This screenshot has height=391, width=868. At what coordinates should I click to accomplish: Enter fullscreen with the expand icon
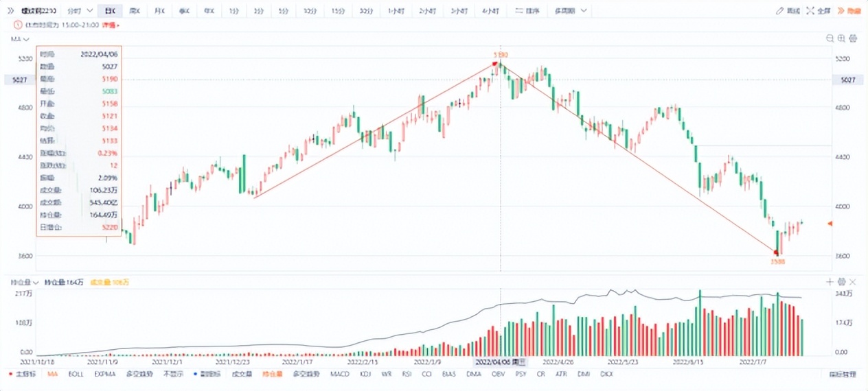point(810,11)
